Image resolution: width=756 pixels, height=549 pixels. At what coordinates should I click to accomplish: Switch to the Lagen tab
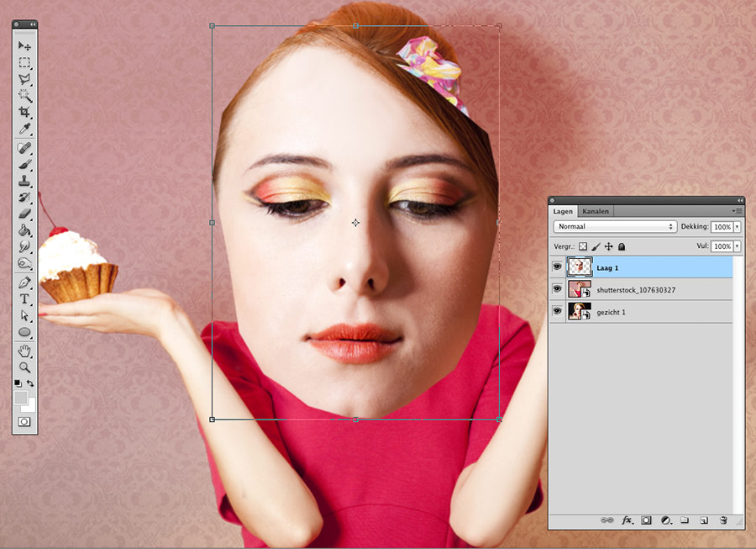[x=563, y=211]
